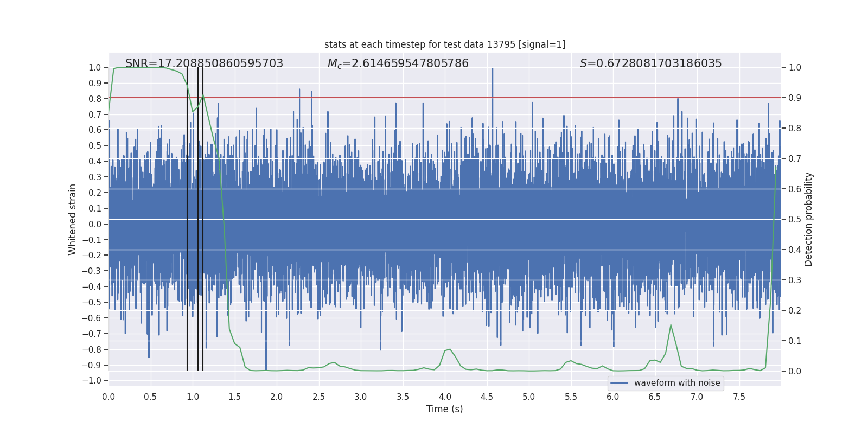Click the 'Detection probability' right axis label

pos(809,219)
